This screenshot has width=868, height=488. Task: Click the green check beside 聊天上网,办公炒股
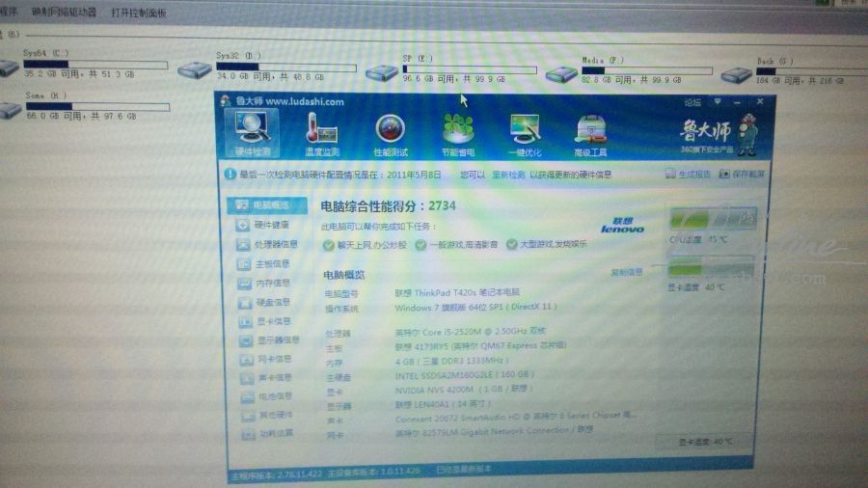click(328, 245)
